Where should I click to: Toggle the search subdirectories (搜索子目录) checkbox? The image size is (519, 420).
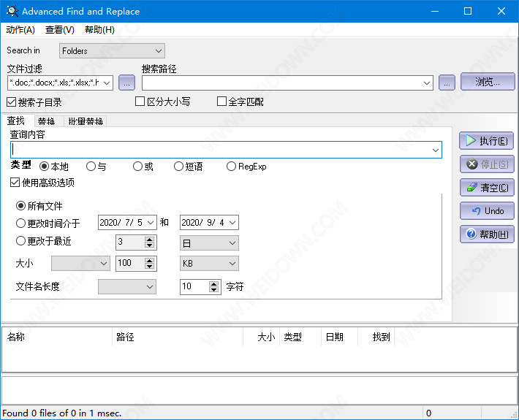[x=12, y=102]
